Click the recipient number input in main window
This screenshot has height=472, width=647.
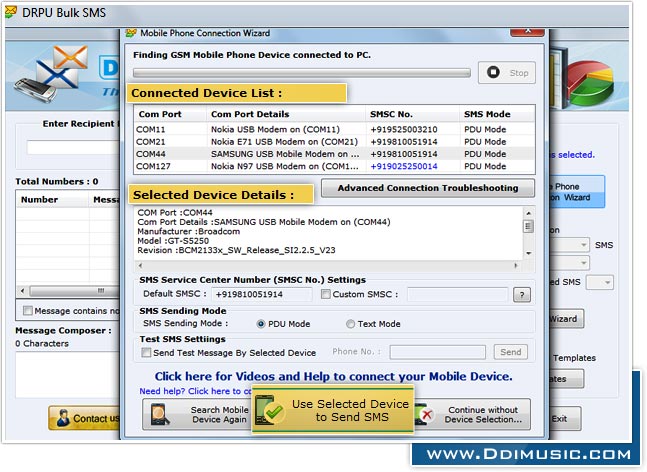(73, 147)
